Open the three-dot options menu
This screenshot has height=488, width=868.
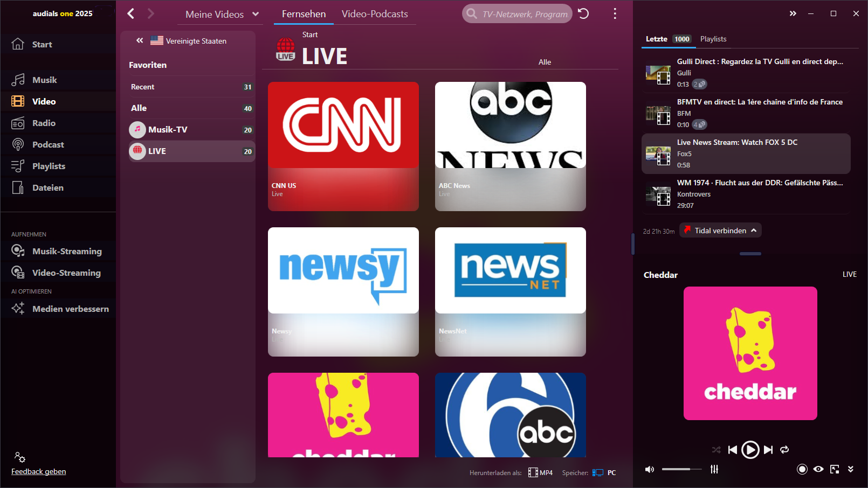pos(615,13)
